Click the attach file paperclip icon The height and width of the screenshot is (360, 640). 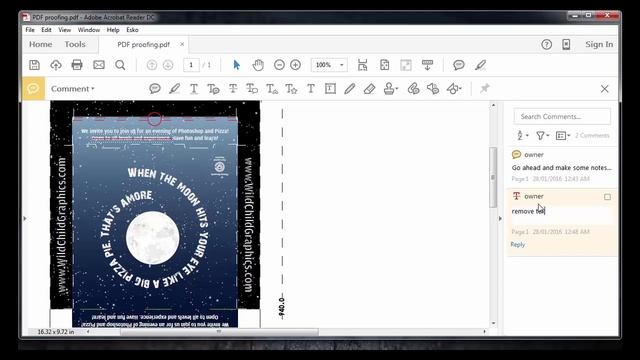(x=413, y=89)
